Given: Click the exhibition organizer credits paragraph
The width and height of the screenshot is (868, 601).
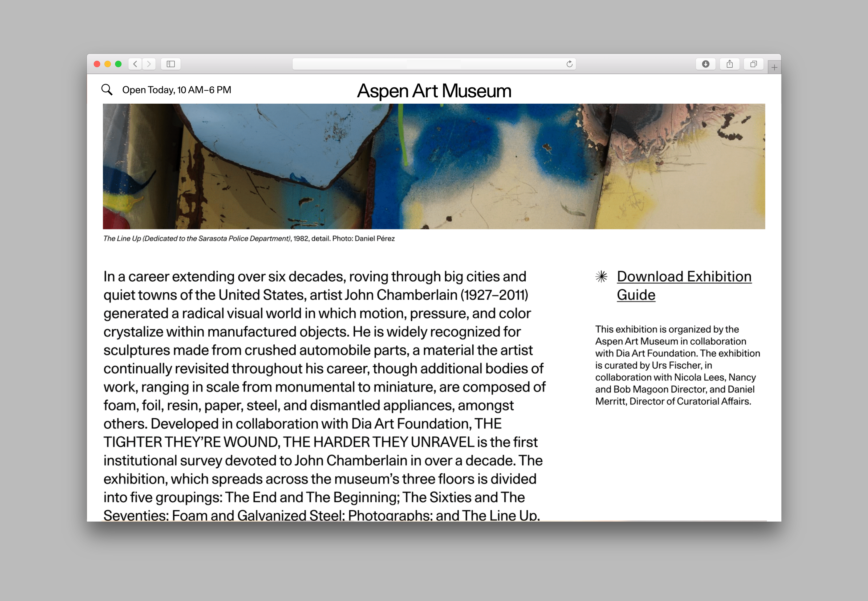Looking at the screenshot, I should click(677, 365).
